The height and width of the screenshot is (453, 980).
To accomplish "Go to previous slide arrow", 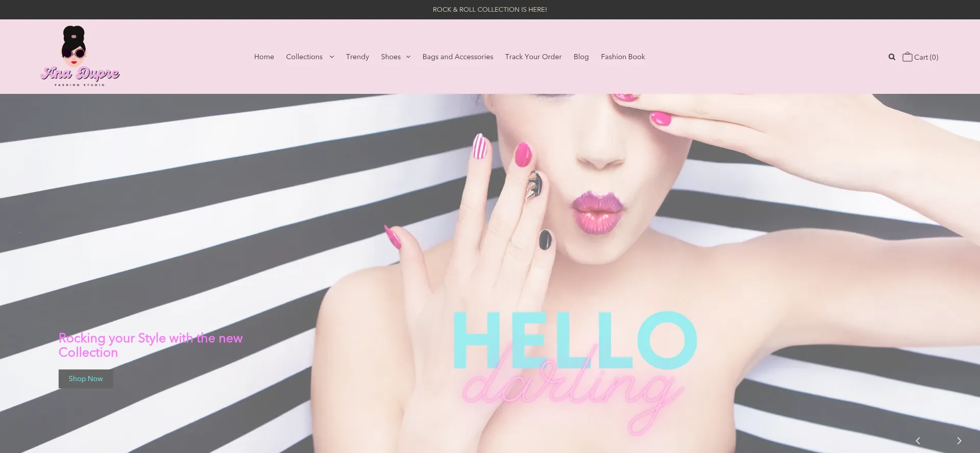I will click(918, 441).
